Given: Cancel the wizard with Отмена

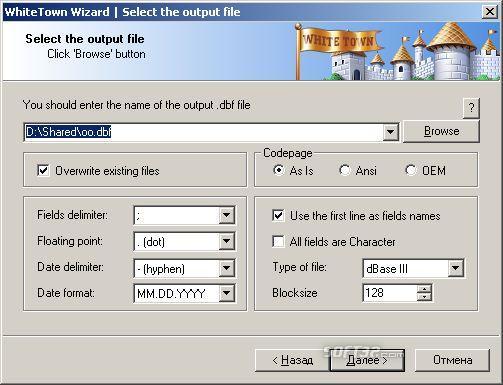Looking at the screenshot, I should tap(452, 360).
